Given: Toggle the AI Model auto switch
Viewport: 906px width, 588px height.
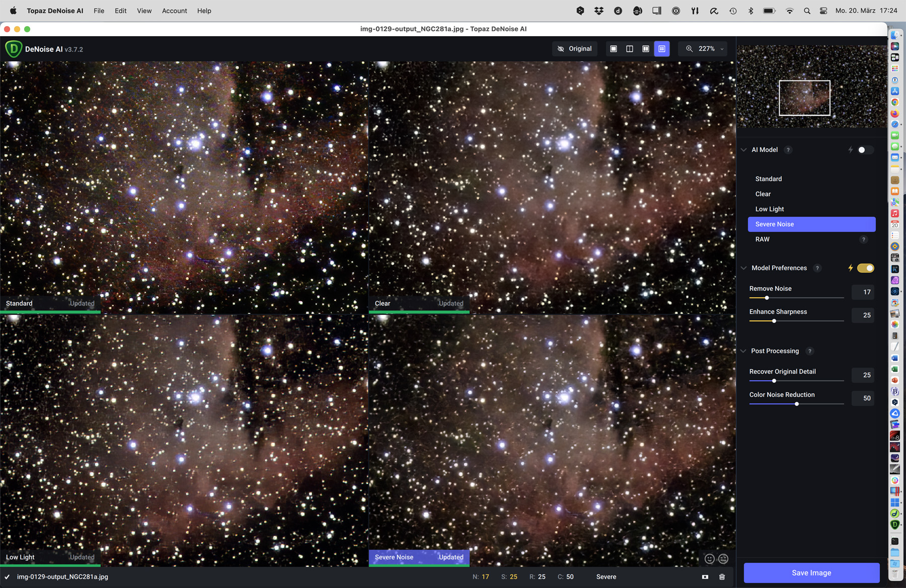Looking at the screenshot, I should [x=866, y=150].
